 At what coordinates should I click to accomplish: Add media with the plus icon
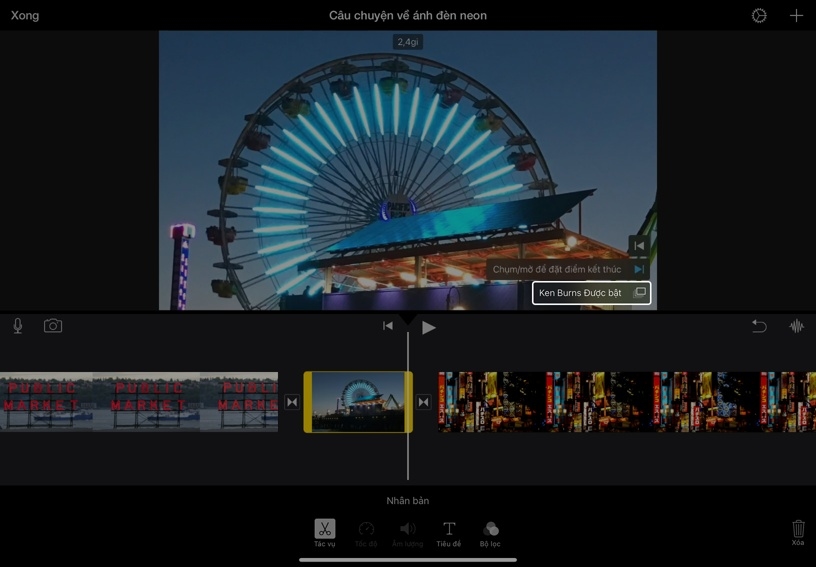click(x=796, y=16)
